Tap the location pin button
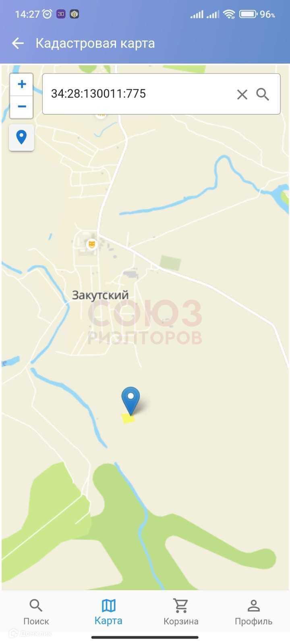290x644 pixels. tap(21, 137)
